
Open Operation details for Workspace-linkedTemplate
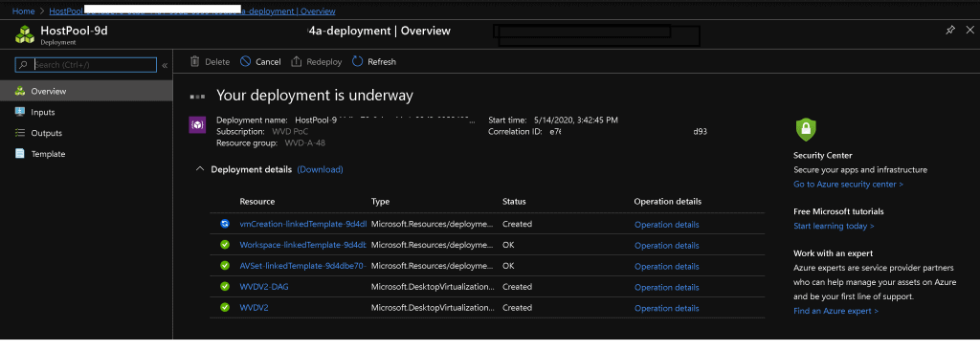click(666, 246)
